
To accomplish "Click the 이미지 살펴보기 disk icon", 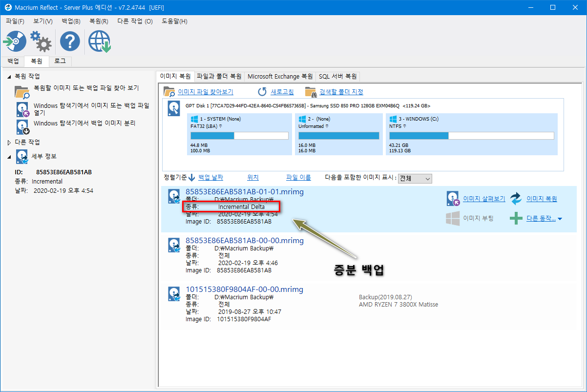I will [x=453, y=199].
